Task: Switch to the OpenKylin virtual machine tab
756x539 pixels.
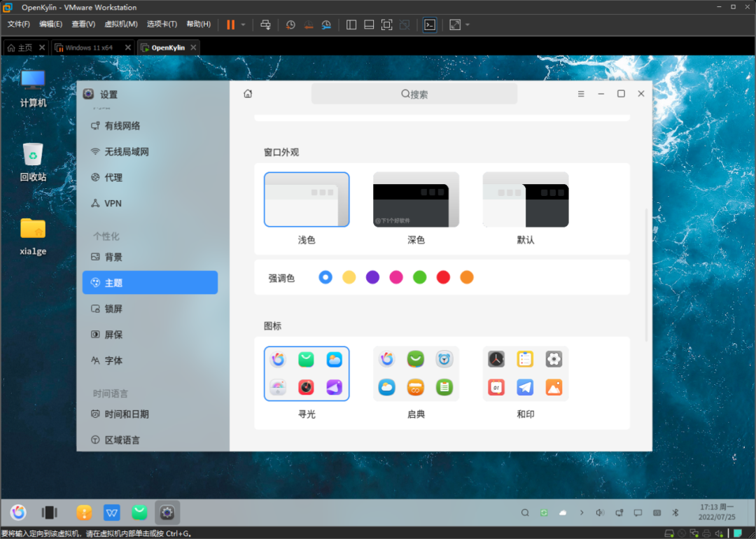Action: point(168,47)
